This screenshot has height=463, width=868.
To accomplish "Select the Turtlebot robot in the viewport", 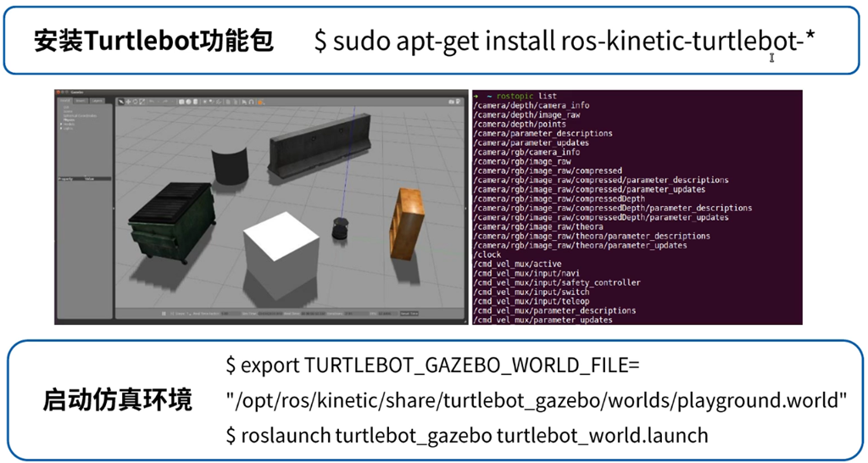I will tap(340, 229).
